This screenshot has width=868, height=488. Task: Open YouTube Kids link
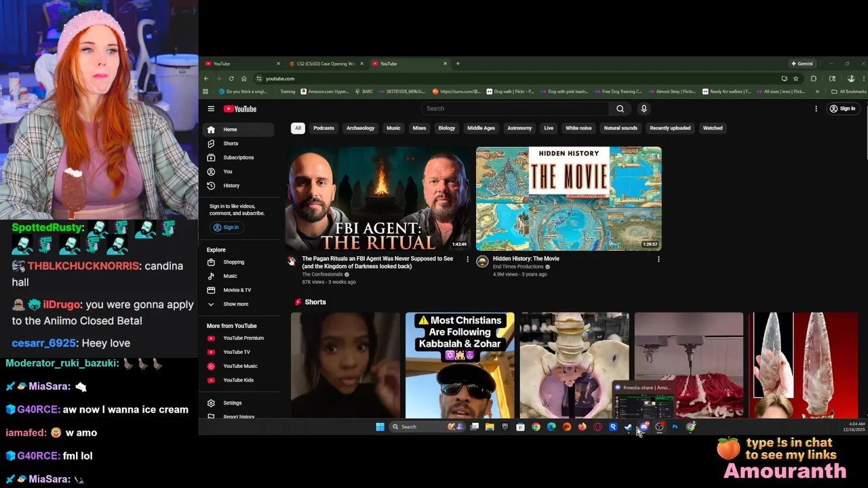tap(237, 380)
